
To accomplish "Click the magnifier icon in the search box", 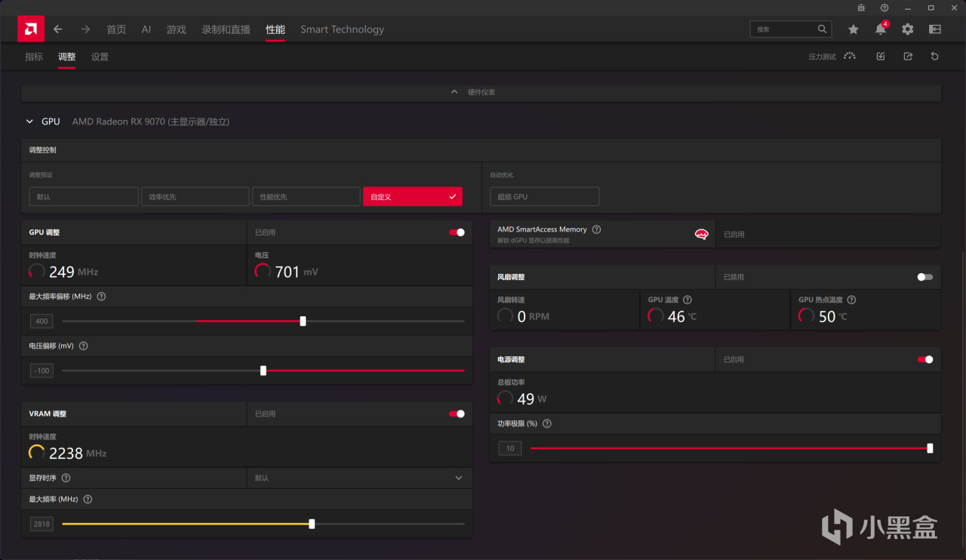I will pyautogui.click(x=822, y=29).
